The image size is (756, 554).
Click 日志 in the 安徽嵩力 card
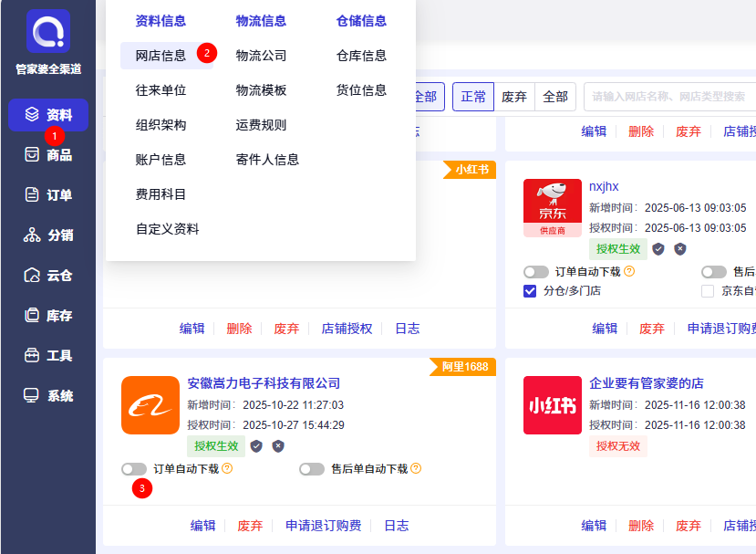pos(397,526)
